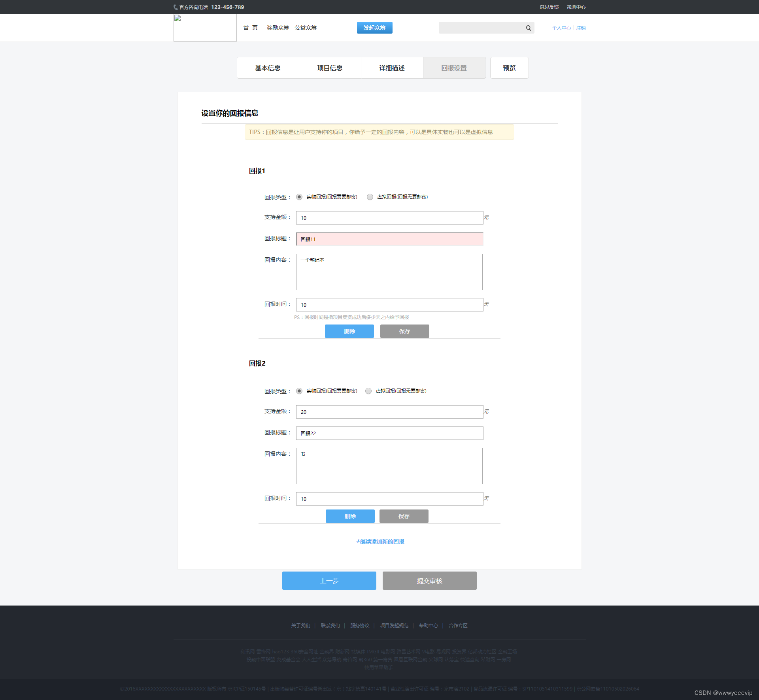Click 回报标题 field containing 回报22
759x700 pixels.
(389, 433)
